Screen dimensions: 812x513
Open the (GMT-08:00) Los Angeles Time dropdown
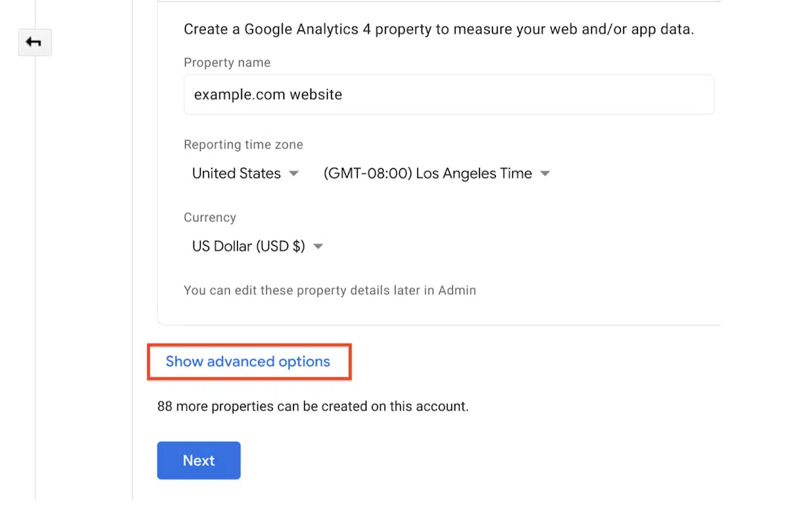coord(428,173)
